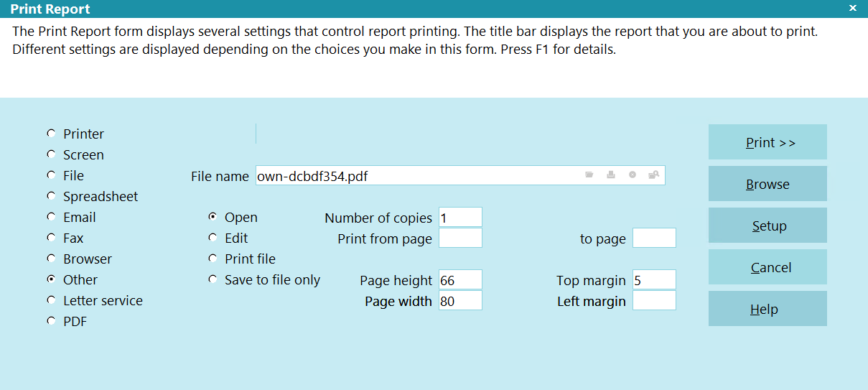Click the clear (x) icon in File name field
The height and width of the screenshot is (390, 868).
pyautogui.click(x=633, y=175)
